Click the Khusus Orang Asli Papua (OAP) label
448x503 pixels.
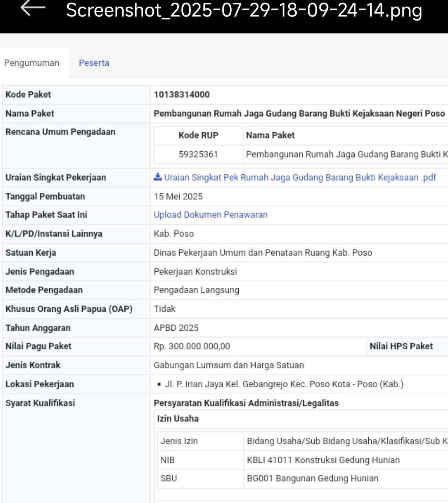click(x=69, y=309)
